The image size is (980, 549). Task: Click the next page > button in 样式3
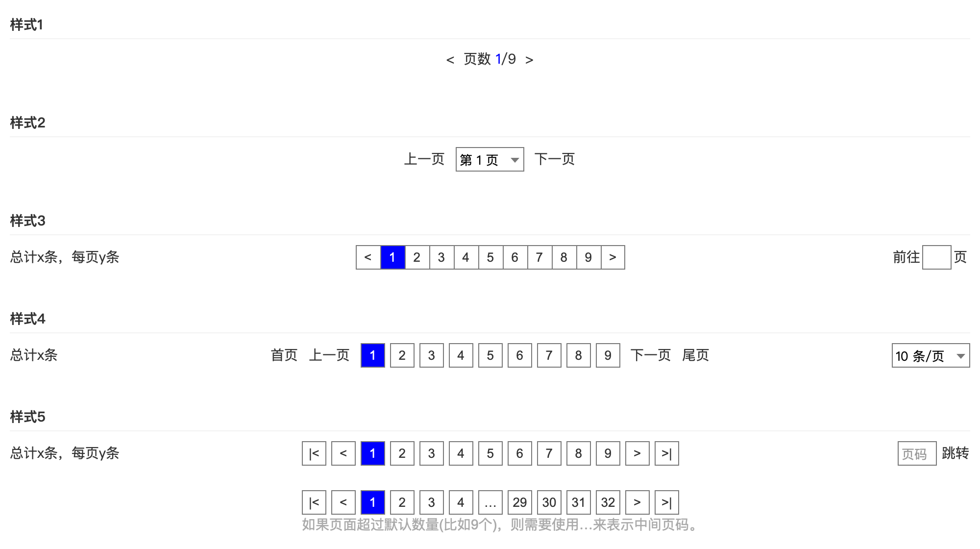(612, 257)
